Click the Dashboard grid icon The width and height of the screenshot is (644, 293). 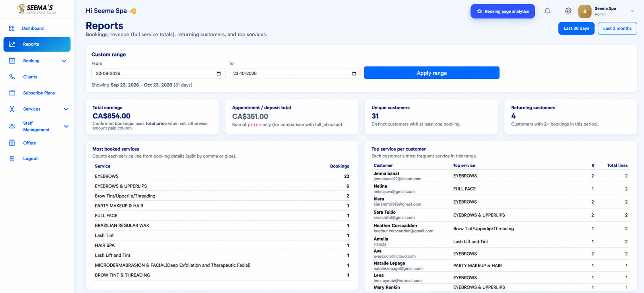point(12,28)
